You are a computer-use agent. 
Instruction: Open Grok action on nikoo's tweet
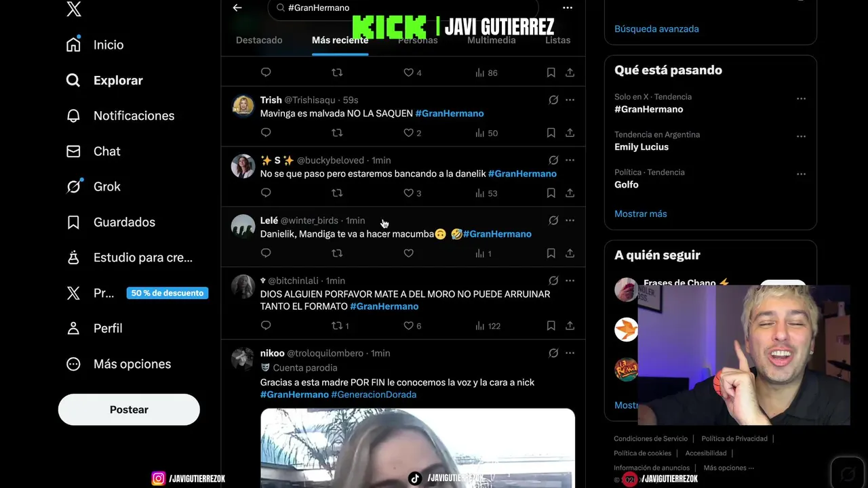553,353
